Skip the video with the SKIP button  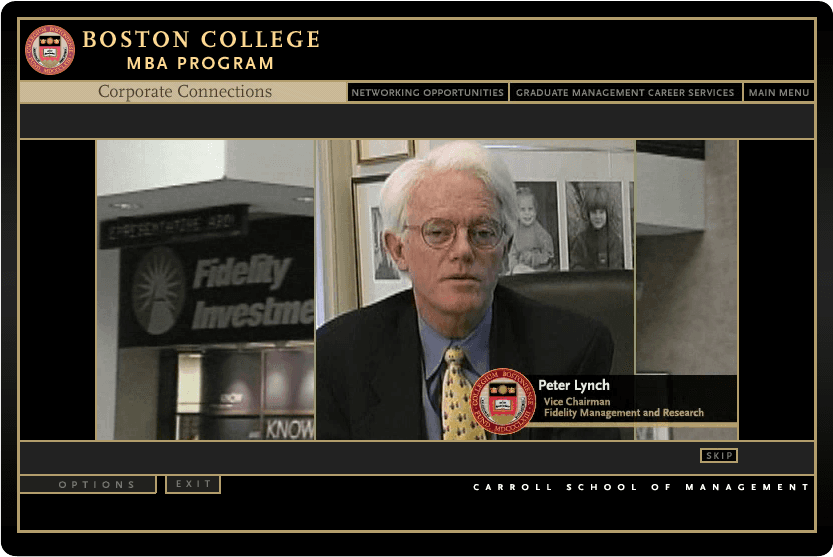[719, 455]
